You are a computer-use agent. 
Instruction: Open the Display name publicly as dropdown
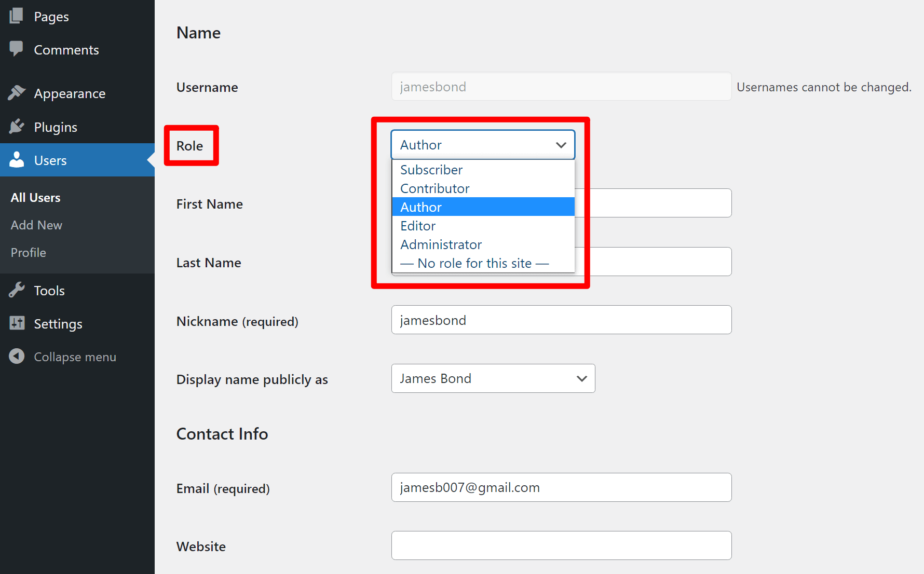click(x=492, y=378)
